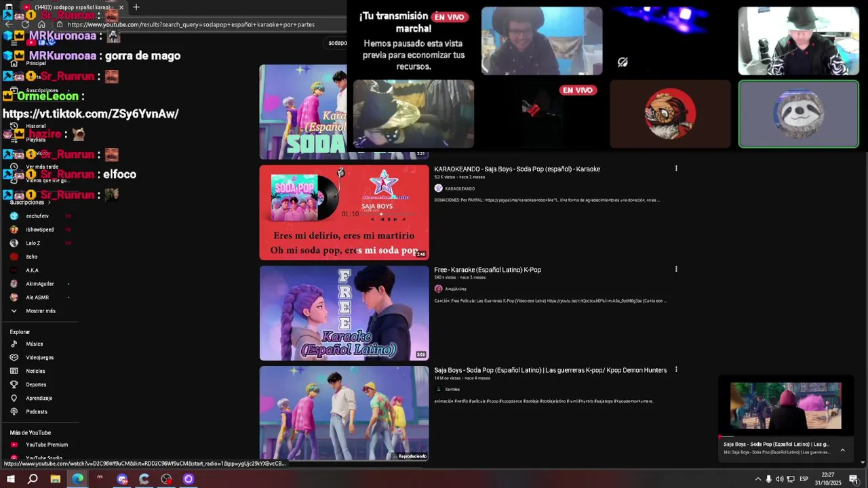This screenshot has width=868, height=488.
Task: Open the network tray icon
Action: pyautogui.click(x=791, y=479)
